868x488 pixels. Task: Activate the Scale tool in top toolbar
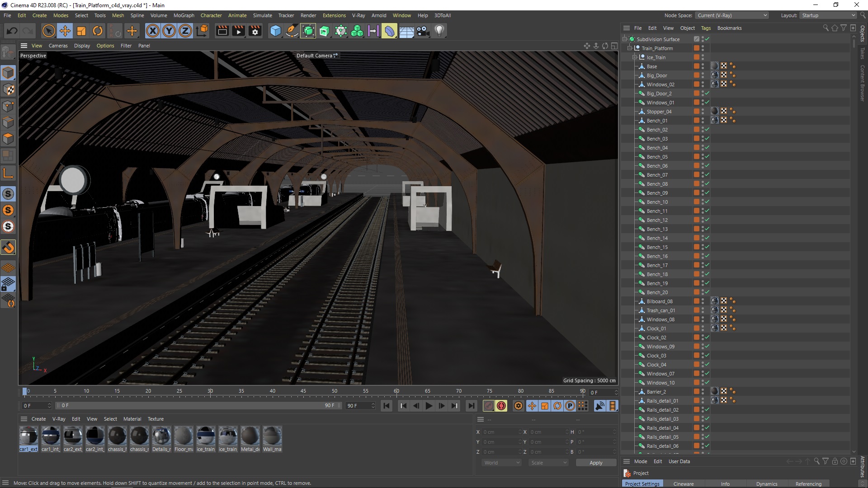[81, 31]
